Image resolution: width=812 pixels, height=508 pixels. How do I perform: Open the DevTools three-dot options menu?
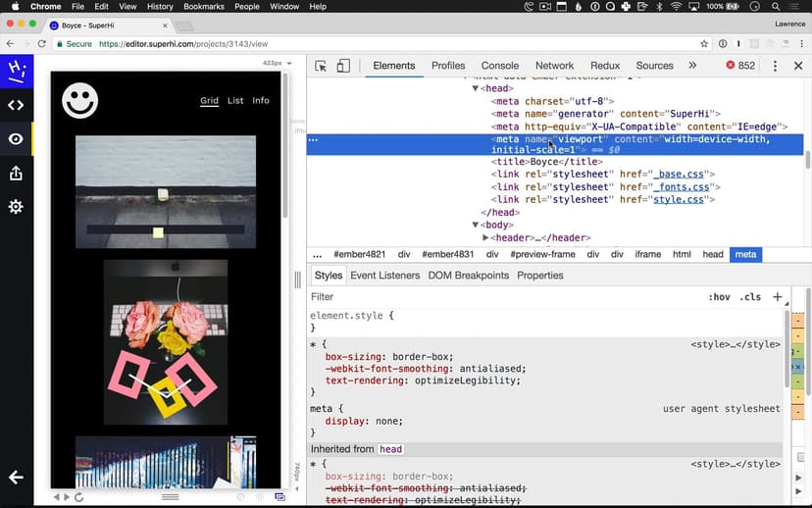point(774,66)
